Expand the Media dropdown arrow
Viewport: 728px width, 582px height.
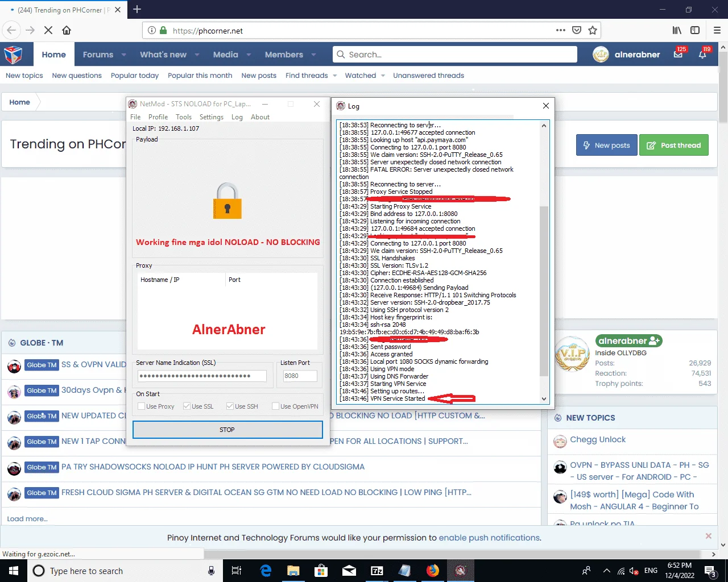pyautogui.click(x=249, y=55)
